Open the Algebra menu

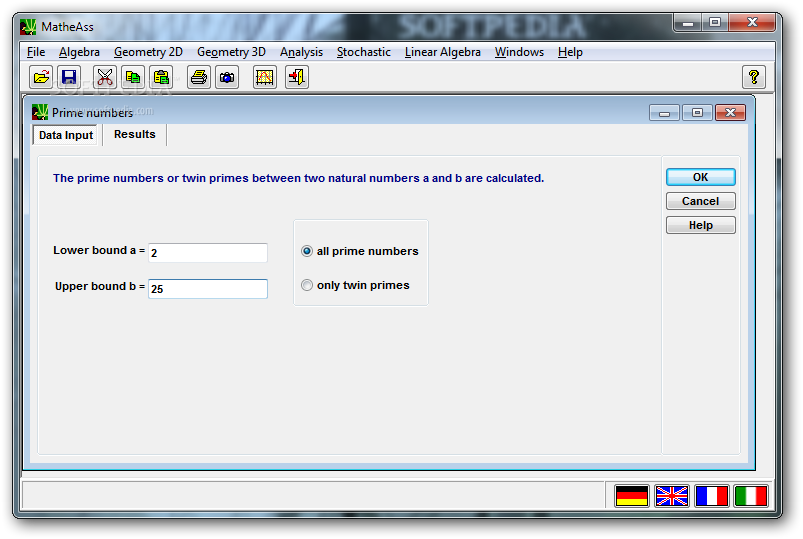79,52
